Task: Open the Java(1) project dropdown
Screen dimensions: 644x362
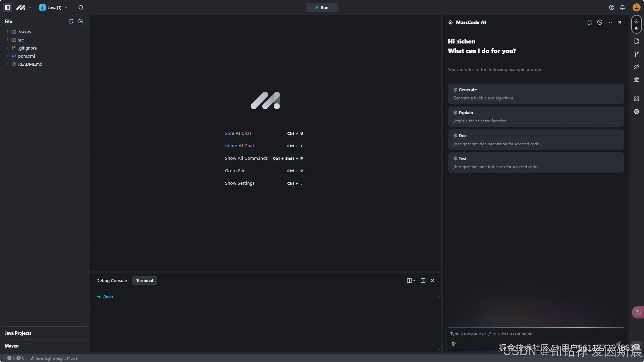Action: click(x=54, y=7)
